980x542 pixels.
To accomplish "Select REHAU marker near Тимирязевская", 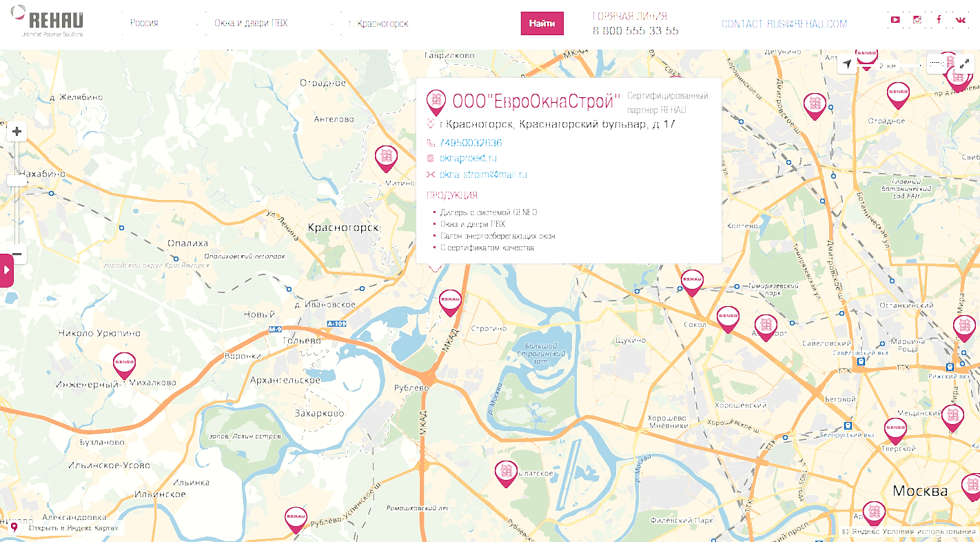I will coord(691,283).
